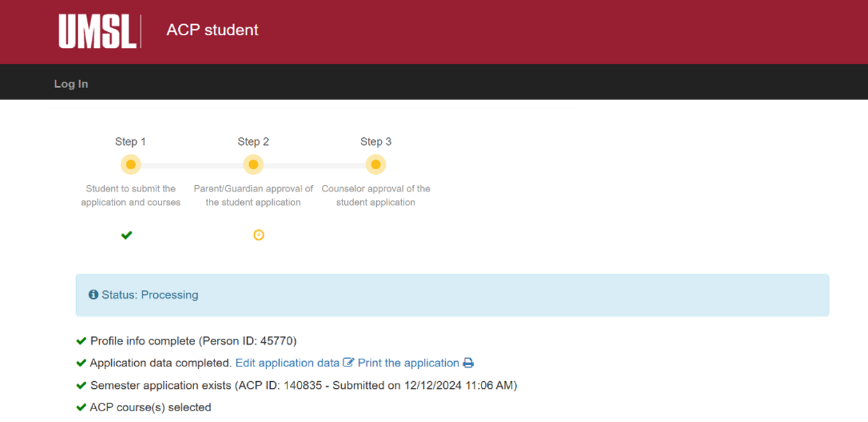The width and height of the screenshot is (868, 422).
Task: Click the Step 3 label text
Action: tap(376, 141)
